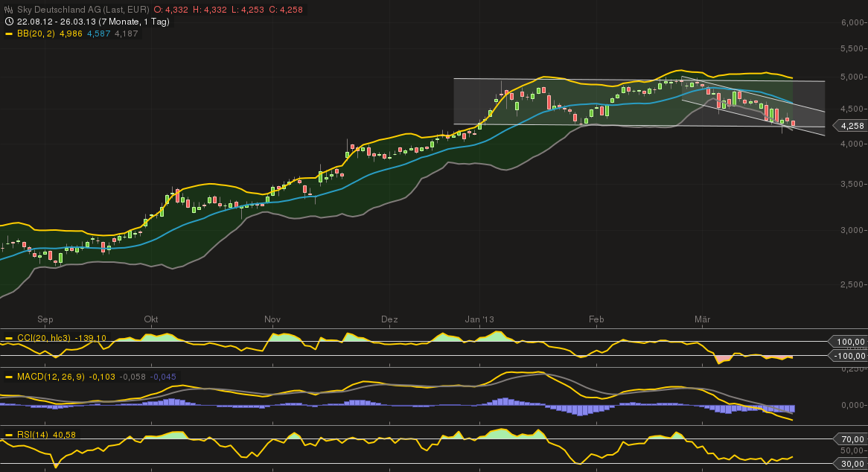
Task: Click the RSI 30,00 level tag
Action: [849, 464]
